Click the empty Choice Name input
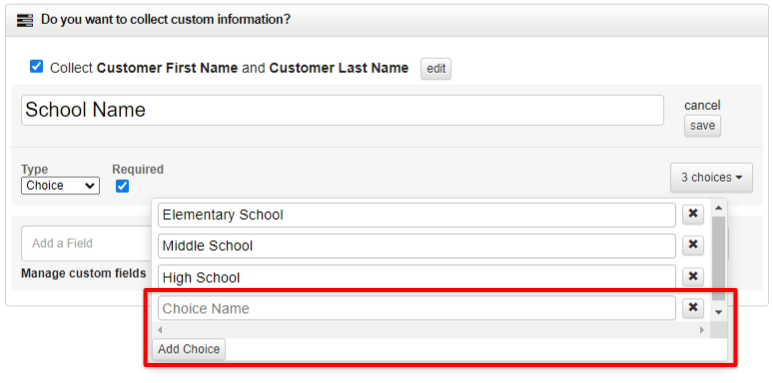Screen dimensions: 773x383 click(417, 308)
